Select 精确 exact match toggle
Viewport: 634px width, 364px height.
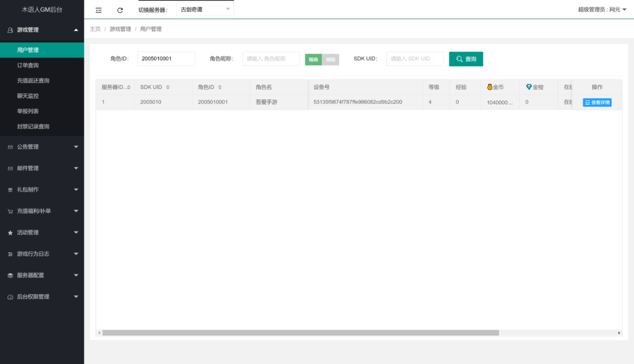coord(313,59)
